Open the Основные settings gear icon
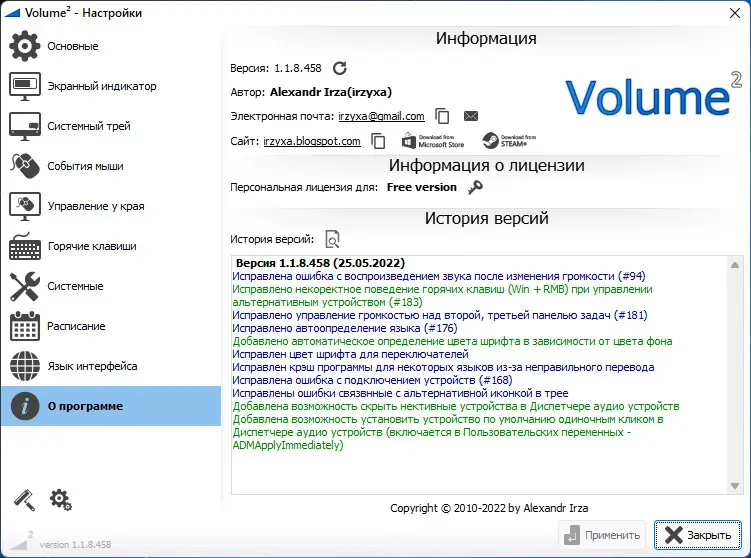The height and width of the screenshot is (558, 751). click(x=24, y=46)
